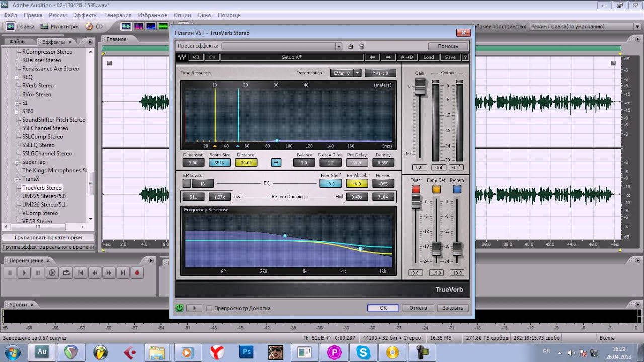Image resolution: width=644 pixels, height=362 pixels.
Task: Click Групировать по категориям button
Action: [48, 237]
